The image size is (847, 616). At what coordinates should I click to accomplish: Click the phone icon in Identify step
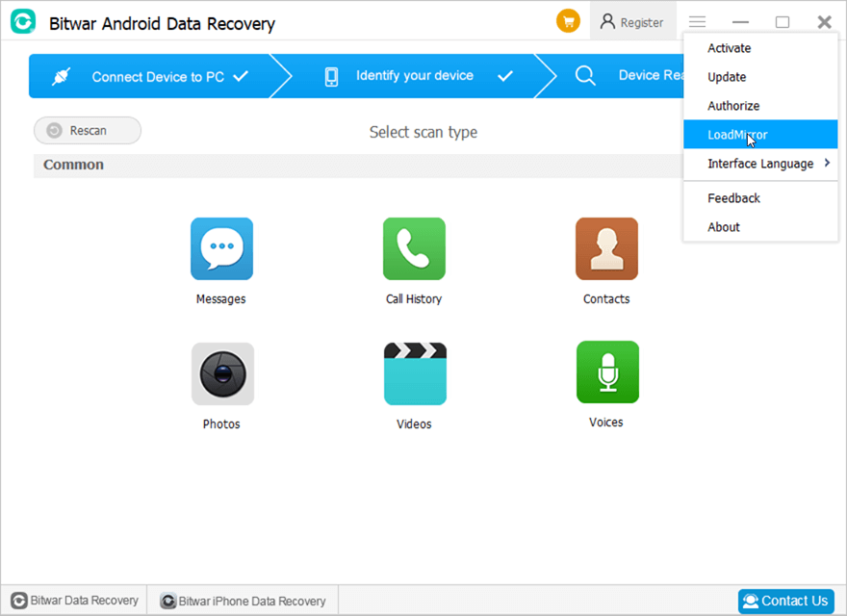[x=332, y=77]
